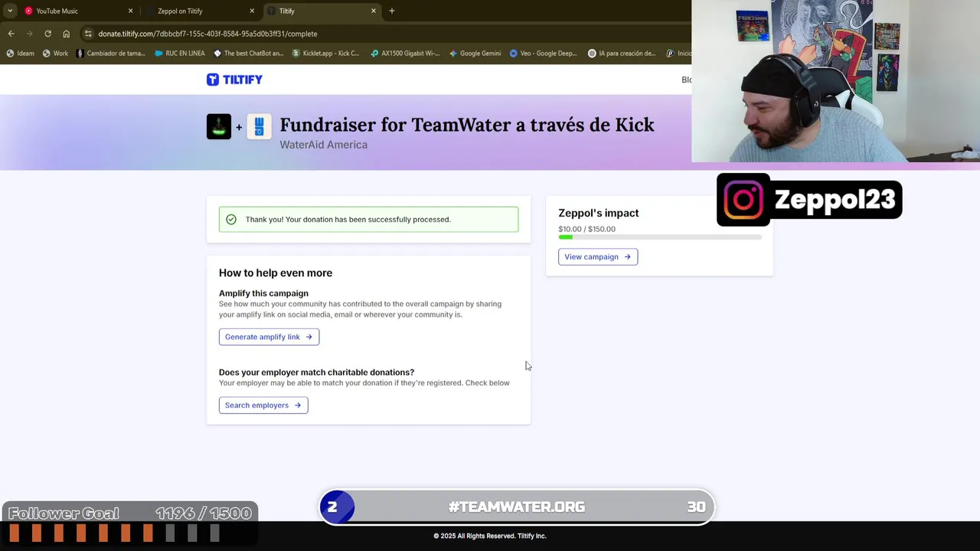This screenshot has width=980, height=551.
Task: Open the tab search dropdown arrow
Action: [x=10, y=11]
